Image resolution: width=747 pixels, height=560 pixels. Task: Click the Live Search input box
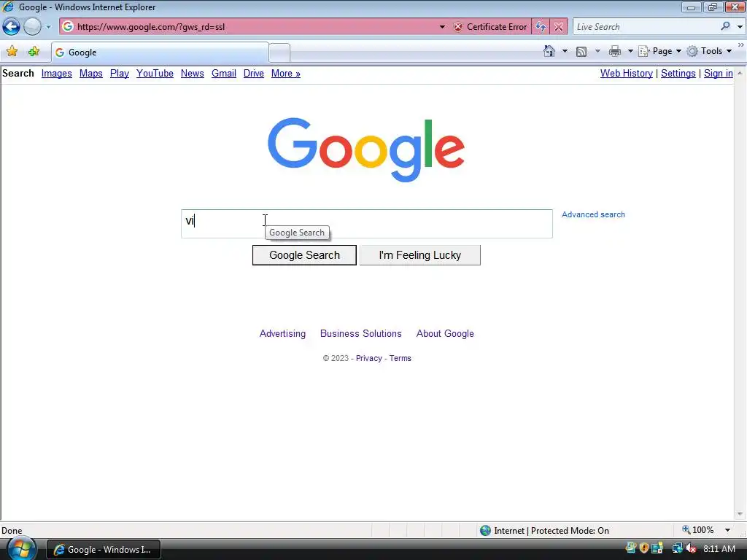tap(646, 27)
